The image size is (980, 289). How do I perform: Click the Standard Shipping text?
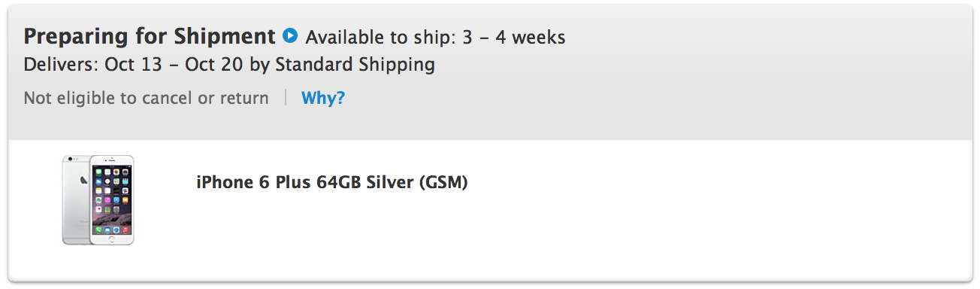click(355, 65)
